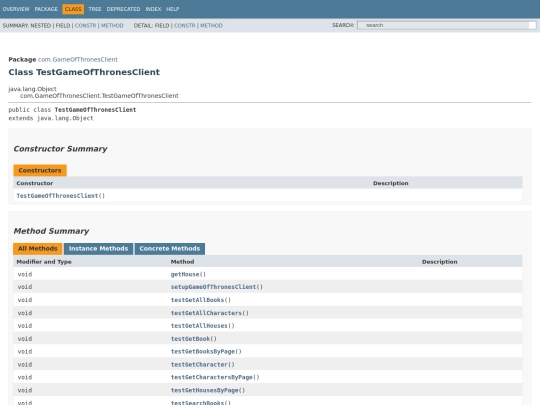This screenshot has height=405, width=540.
Task: Select the All Methods tab
Action: tap(38, 249)
